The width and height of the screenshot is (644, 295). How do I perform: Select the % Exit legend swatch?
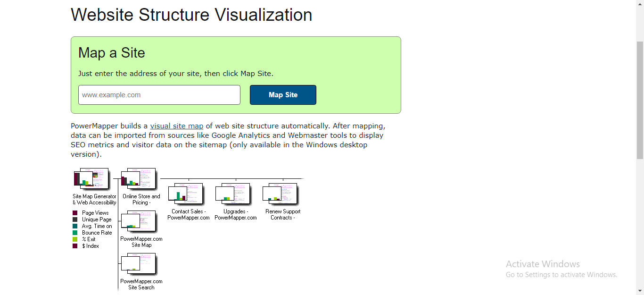click(75, 239)
